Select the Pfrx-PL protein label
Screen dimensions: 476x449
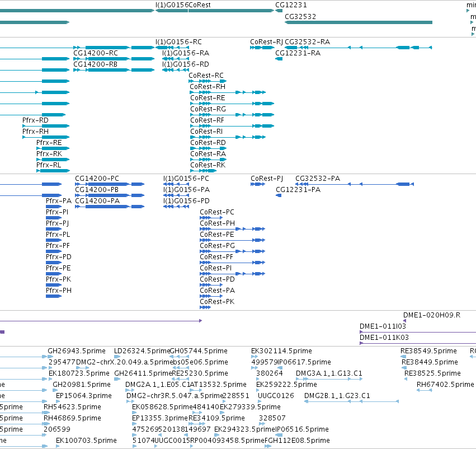tap(58, 235)
